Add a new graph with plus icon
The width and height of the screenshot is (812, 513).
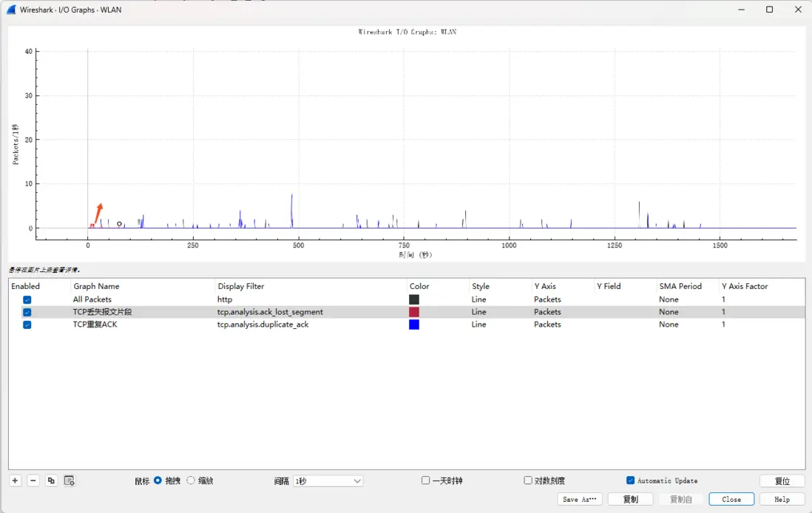pyautogui.click(x=15, y=480)
